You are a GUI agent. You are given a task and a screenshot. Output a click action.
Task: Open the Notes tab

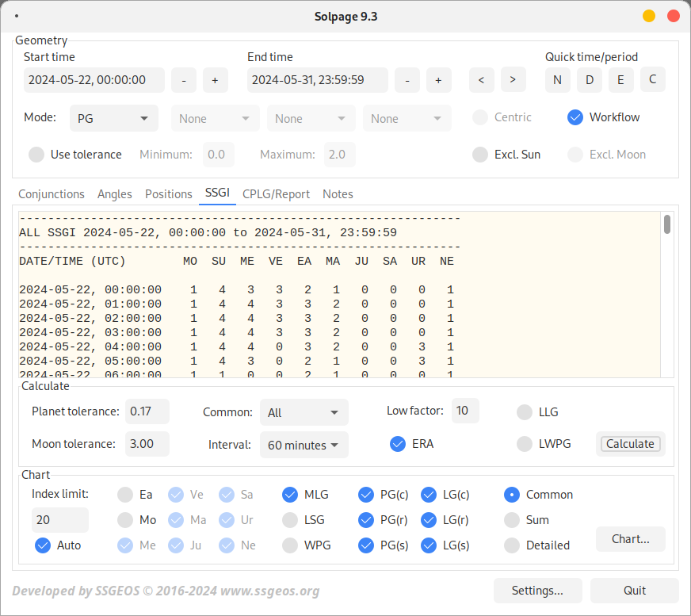click(338, 194)
